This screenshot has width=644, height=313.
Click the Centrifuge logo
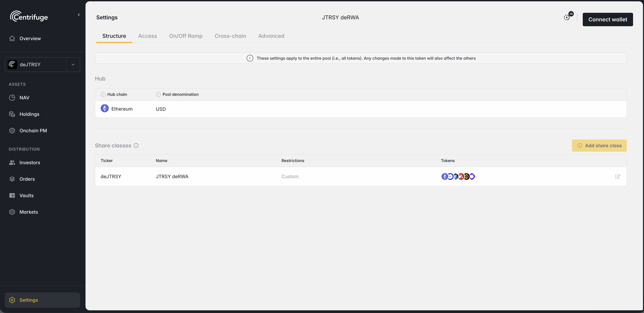(x=29, y=16)
